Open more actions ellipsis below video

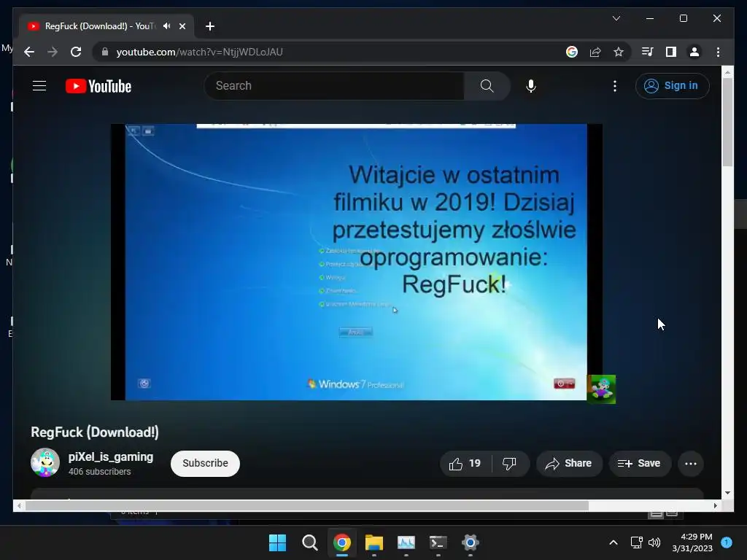pyautogui.click(x=690, y=463)
